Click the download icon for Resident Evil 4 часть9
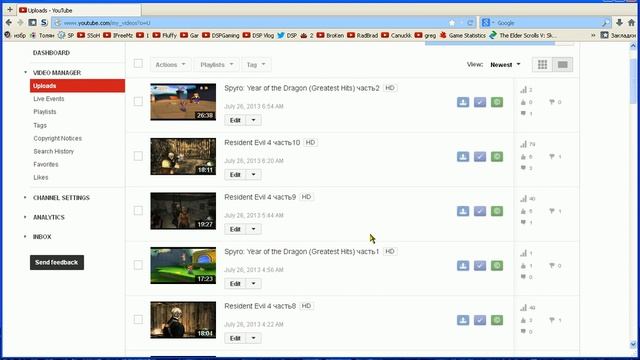Image resolution: width=640 pixels, height=360 pixels. 463,211
